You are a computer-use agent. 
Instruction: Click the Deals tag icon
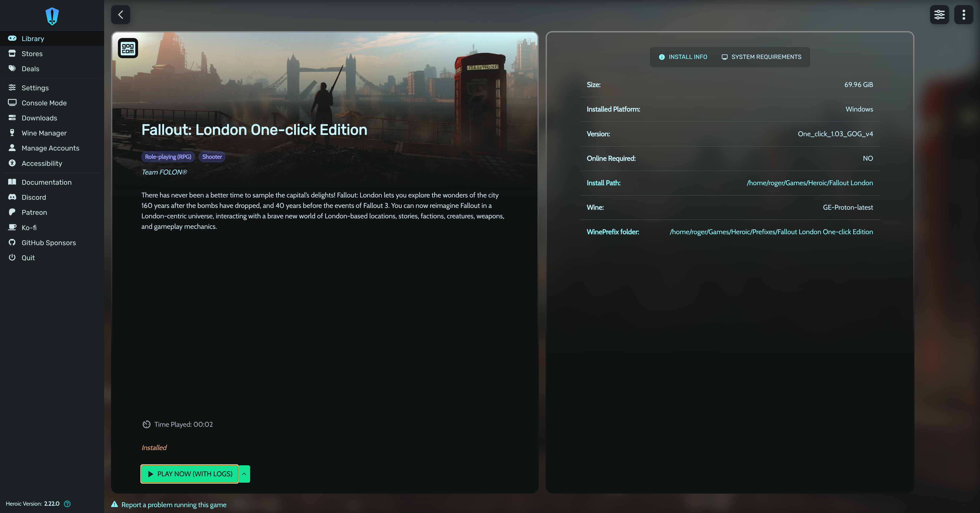click(x=12, y=68)
